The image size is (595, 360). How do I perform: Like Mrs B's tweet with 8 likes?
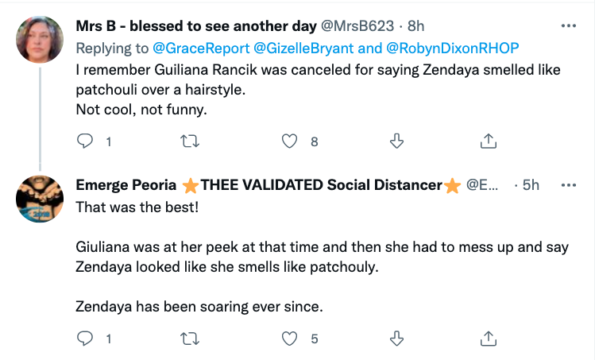[289, 141]
